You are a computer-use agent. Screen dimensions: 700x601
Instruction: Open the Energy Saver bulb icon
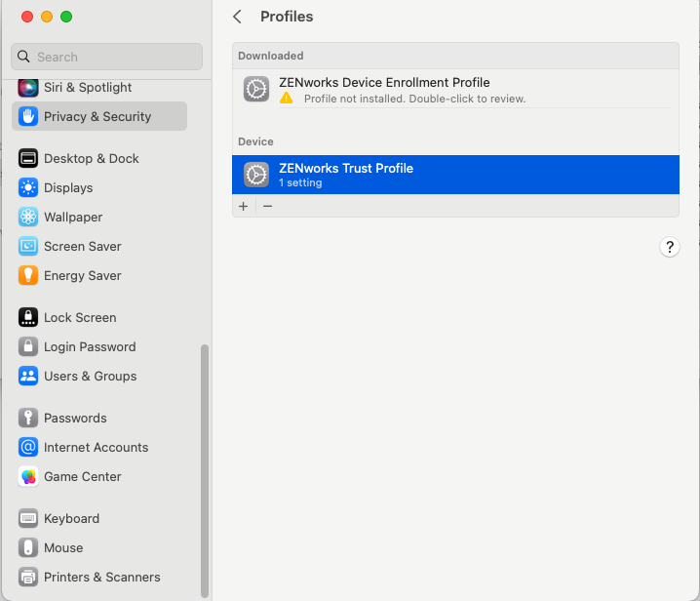coord(28,275)
